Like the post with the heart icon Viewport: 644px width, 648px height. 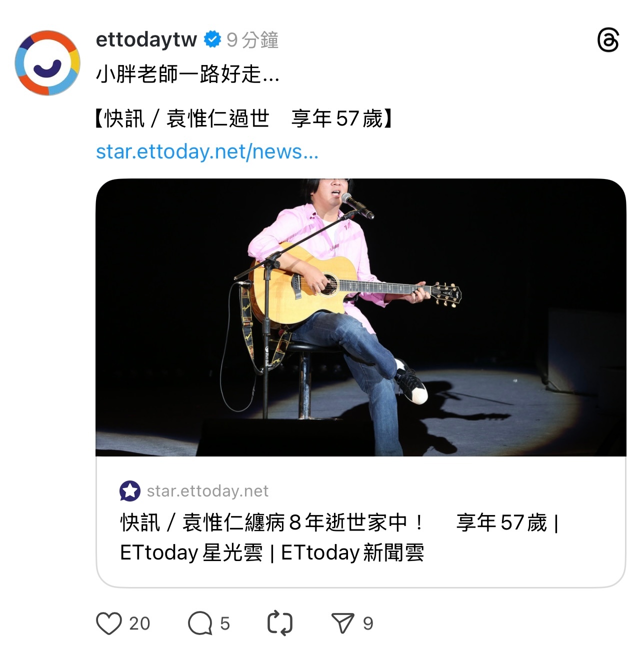coord(108,623)
